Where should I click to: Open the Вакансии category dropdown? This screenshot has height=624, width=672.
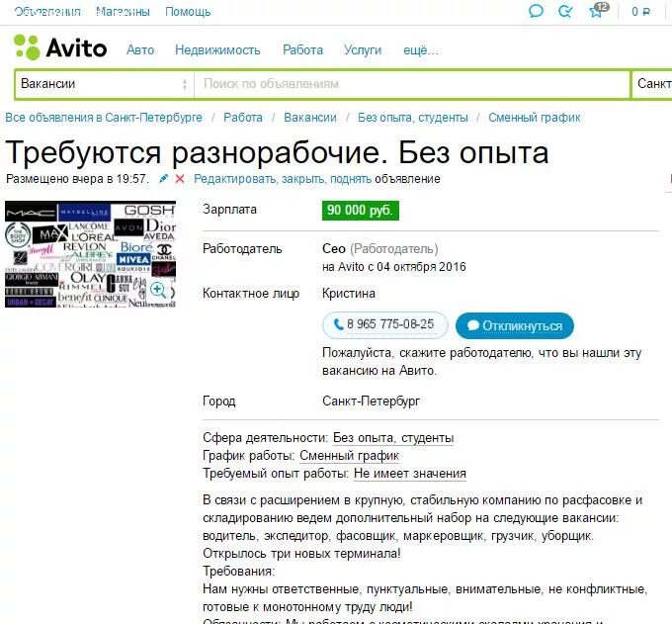(104, 84)
